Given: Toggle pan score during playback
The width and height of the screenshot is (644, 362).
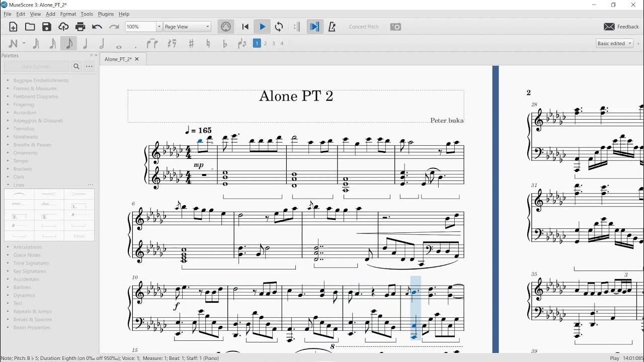Looking at the screenshot, I should coord(314,27).
